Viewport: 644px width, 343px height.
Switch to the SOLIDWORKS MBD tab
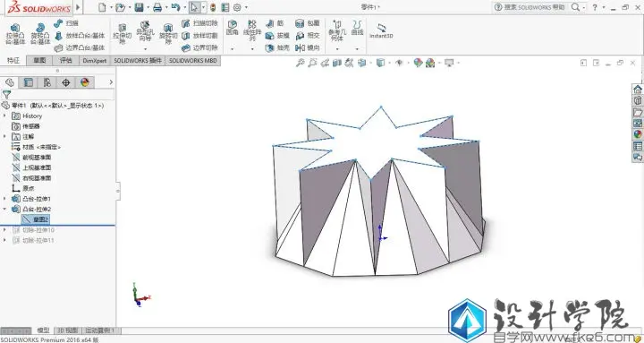(192, 61)
